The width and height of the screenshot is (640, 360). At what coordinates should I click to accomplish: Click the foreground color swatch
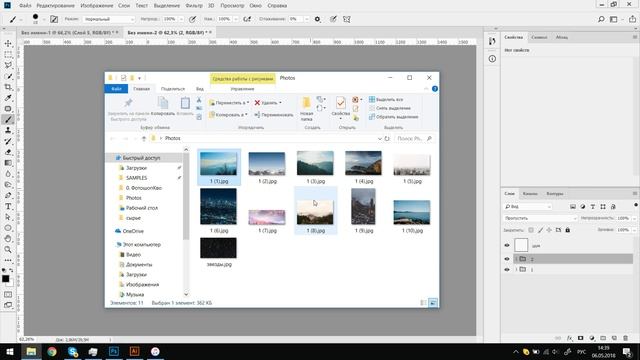[x=5, y=279]
